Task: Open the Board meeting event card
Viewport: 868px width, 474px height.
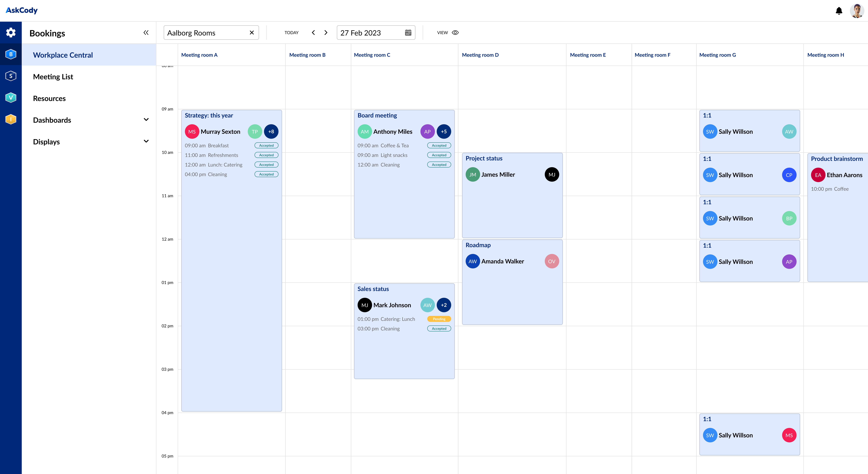Action: (404, 115)
